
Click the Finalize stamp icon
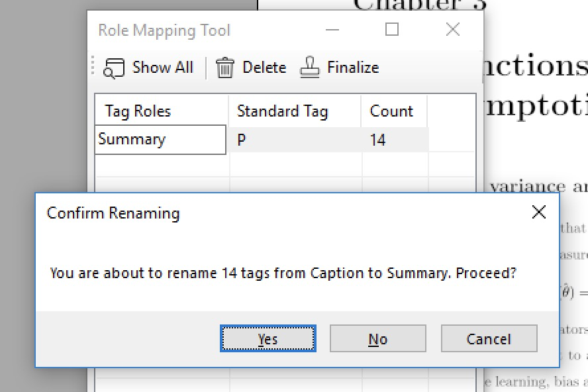pyautogui.click(x=310, y=68)
